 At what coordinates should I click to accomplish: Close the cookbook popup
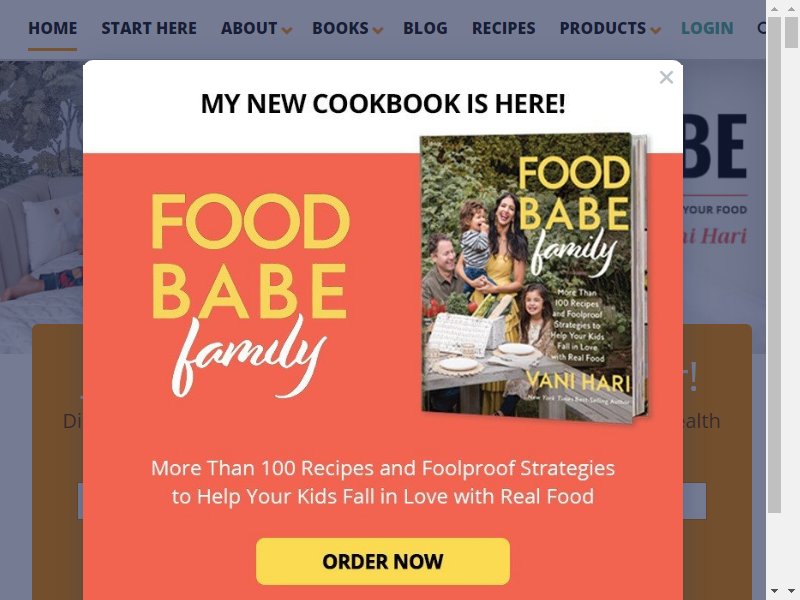click(x=666, y=77)
